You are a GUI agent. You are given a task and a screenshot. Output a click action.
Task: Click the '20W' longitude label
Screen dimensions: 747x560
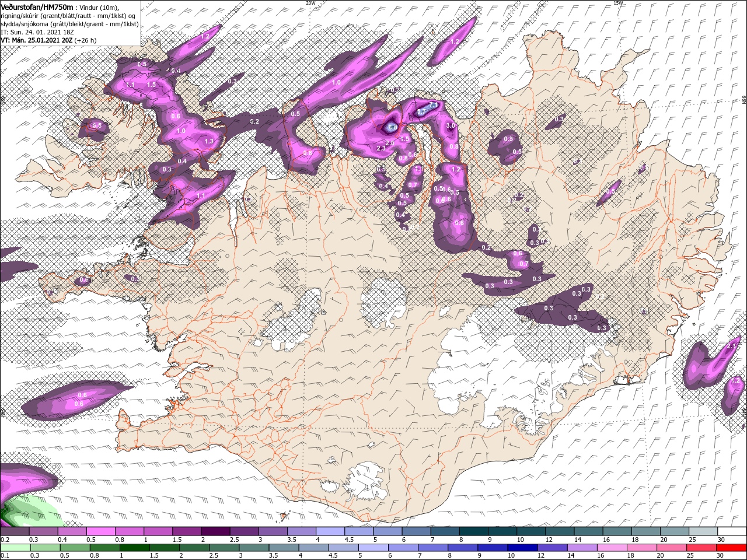310,3
